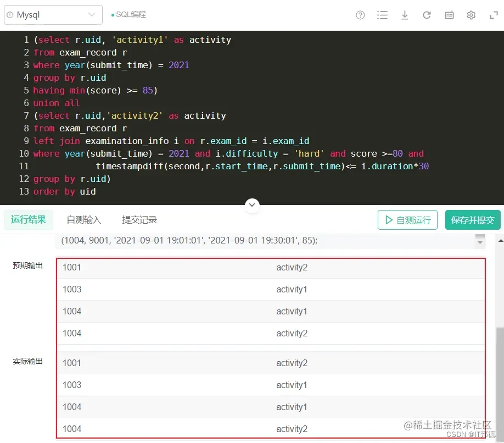Open editor settings gear icon
Viewport: 504px width, 443px height.
(x=471, y=15)
